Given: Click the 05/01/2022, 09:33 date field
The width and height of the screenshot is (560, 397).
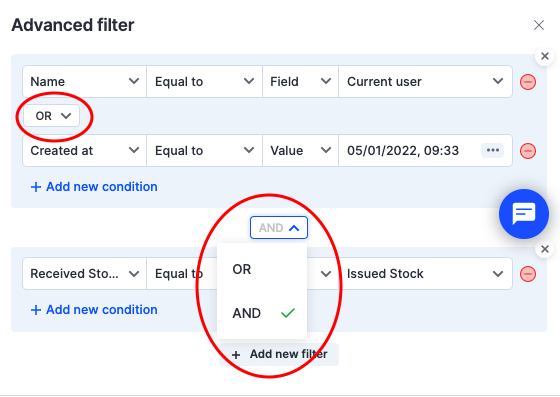Looking at the screenshot, I should [403, 151].
